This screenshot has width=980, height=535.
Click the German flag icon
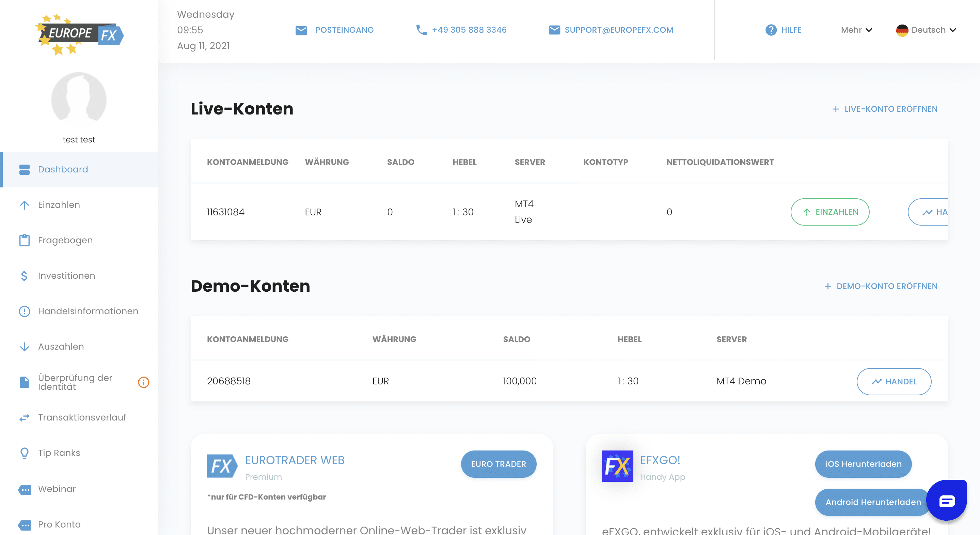pyautogui.click(x=902, y=30)
